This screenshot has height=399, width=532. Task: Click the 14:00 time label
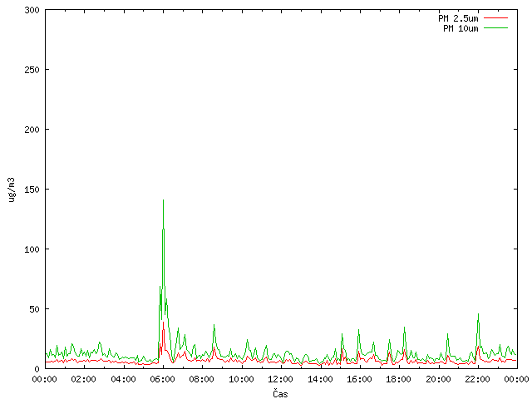(x=320, y=379)
